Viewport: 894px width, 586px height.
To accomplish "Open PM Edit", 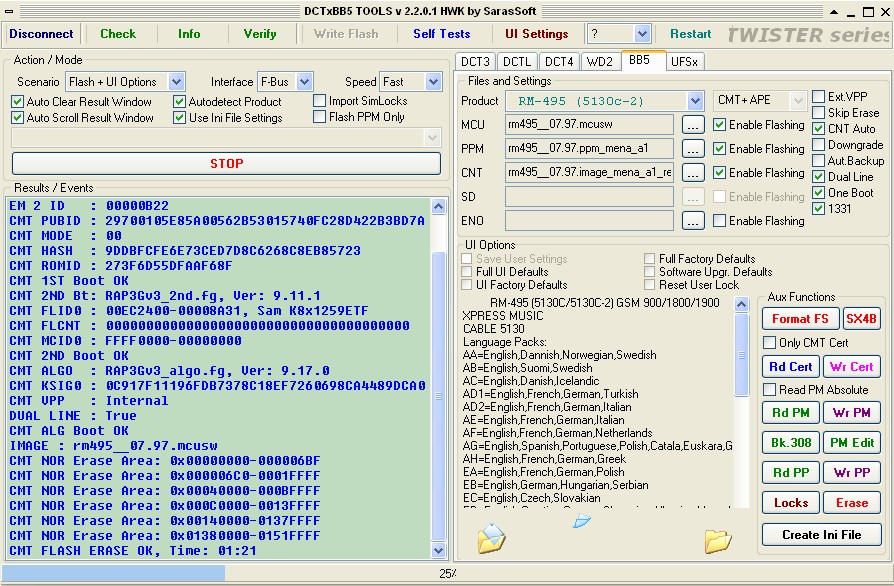I will pos(851,442).
